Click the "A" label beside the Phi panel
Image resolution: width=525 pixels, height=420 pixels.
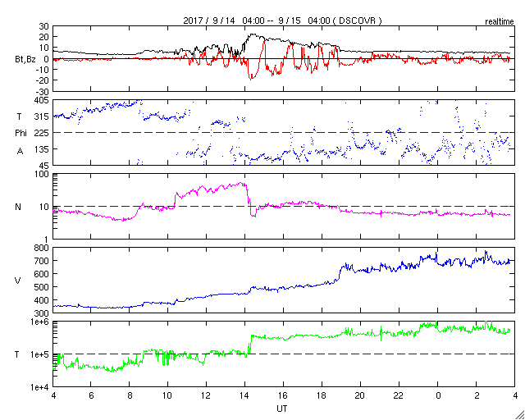[20, 152]
